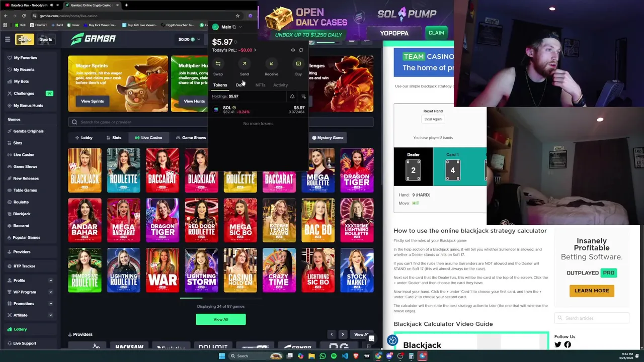Open the Stock Market game thumbnail
Screen dimensions: 644x362
(357, 270)
